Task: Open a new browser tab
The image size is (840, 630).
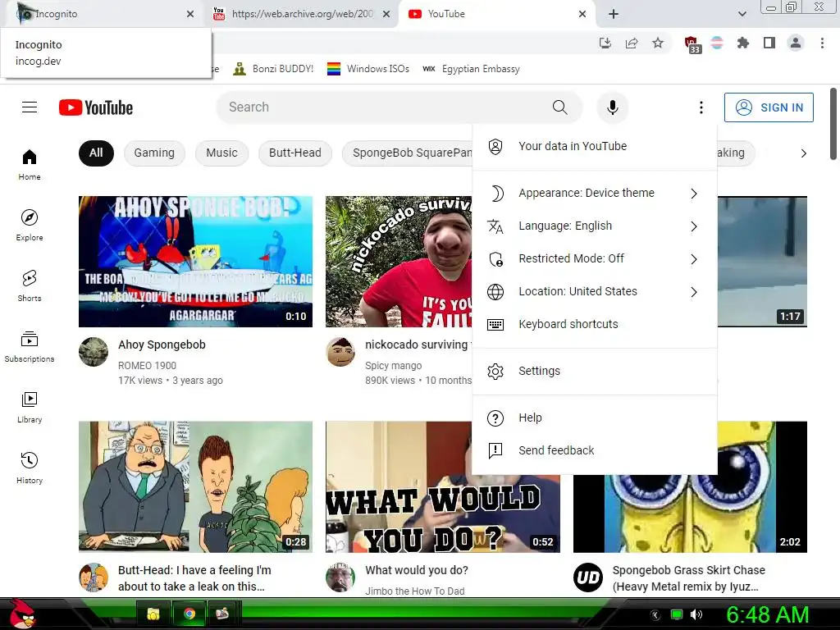Action: pyautogui.click(x=614, y=14)
